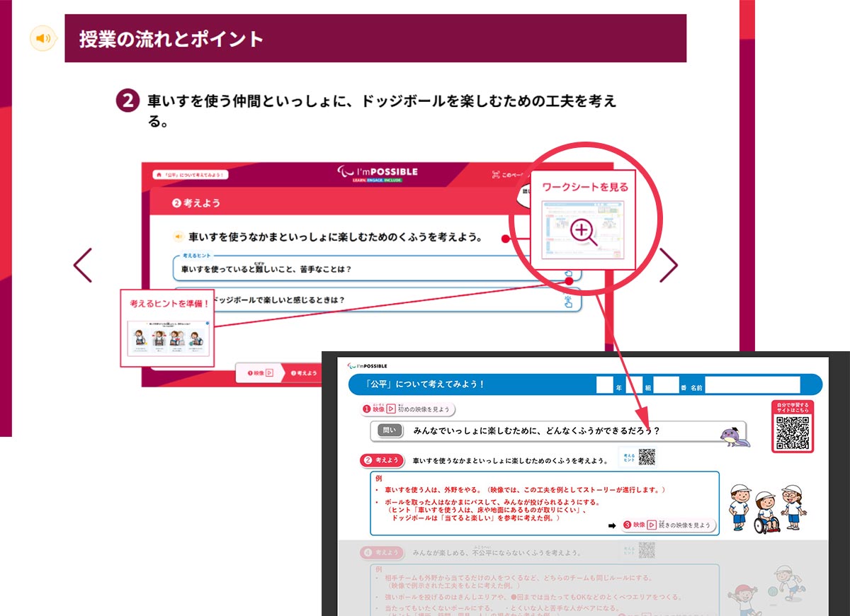Click the 名前 input field on worksheet
Viewport: 850px width, 616px height.
(752, 386)
